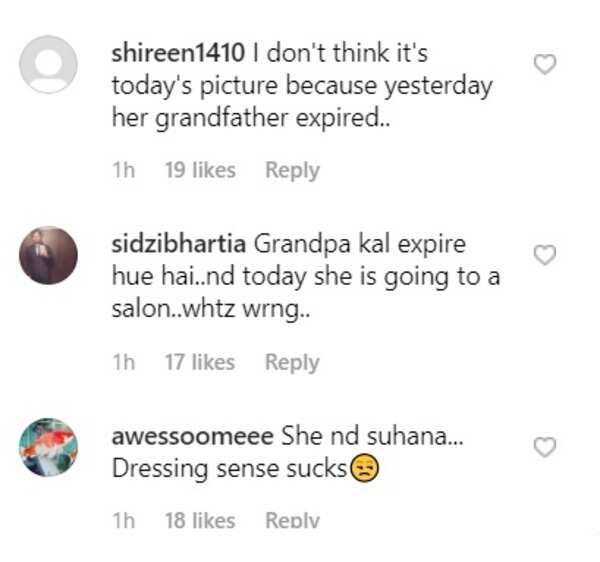
Task: View the 18 likes list
Action: click(x=200, y=520)
